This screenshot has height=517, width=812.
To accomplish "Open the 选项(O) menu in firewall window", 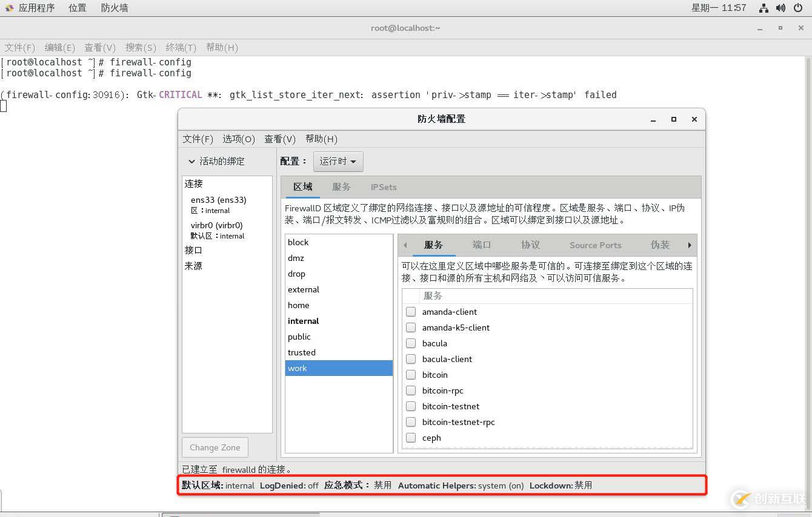I will [x=239, y=139].
